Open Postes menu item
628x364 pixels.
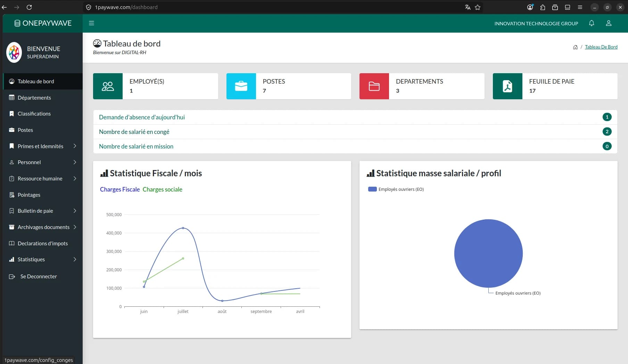(43, 130)
